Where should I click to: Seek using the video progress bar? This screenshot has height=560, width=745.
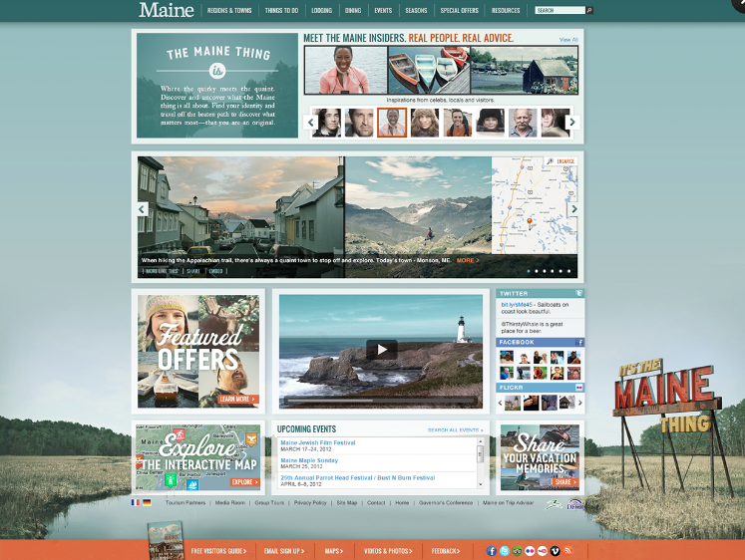(379, 401)
